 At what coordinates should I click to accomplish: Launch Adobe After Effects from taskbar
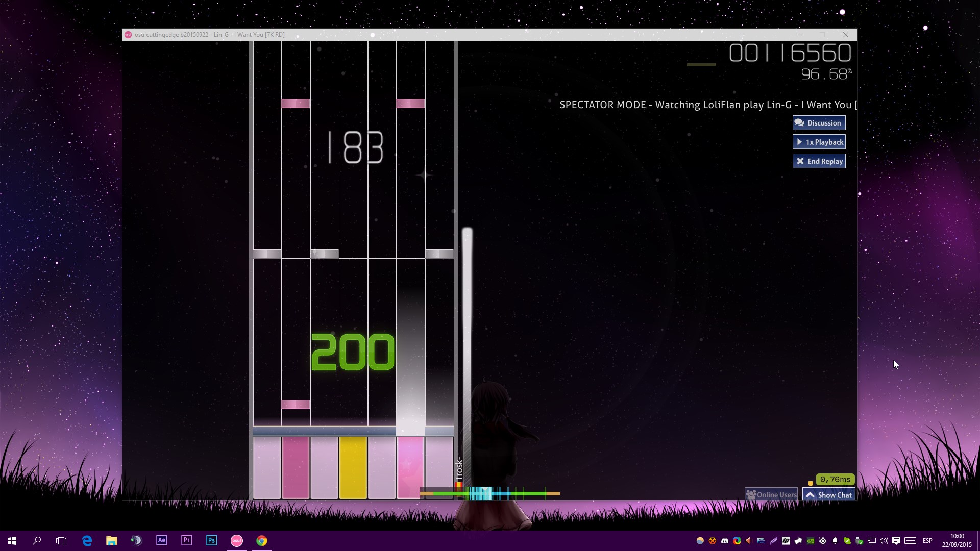coord(161,540)
